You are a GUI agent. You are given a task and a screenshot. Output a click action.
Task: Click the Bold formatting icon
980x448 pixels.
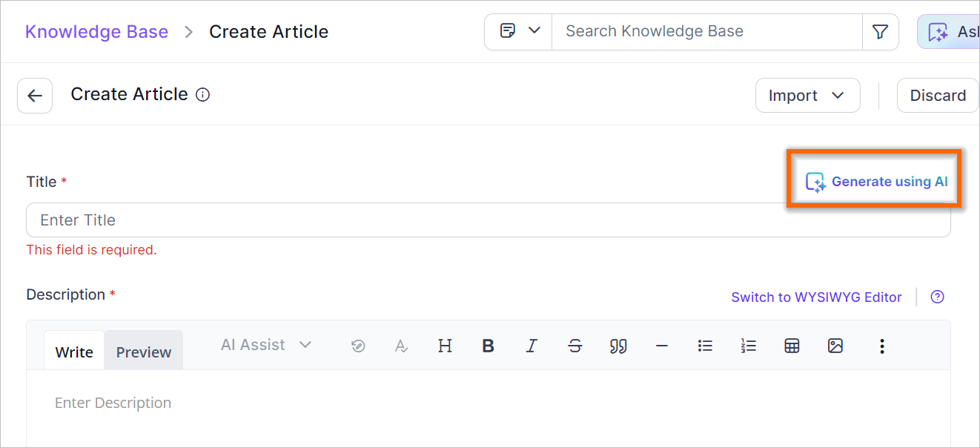488,346
